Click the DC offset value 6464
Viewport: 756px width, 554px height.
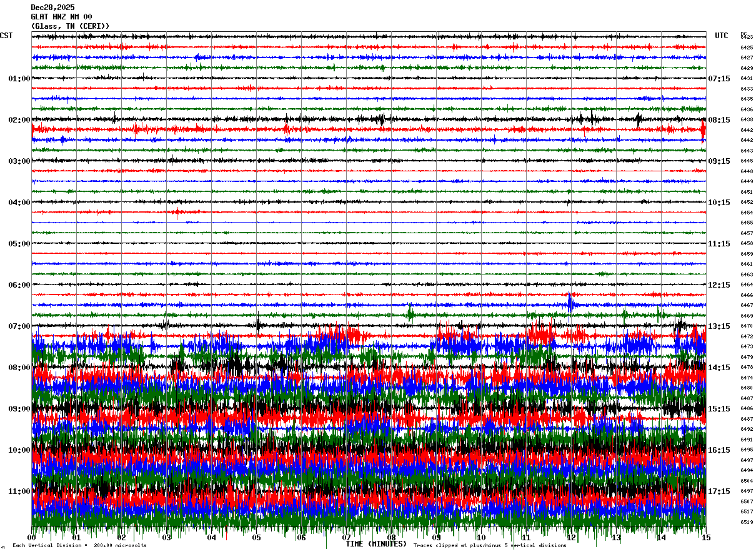pyautogui.click(x=747, y=285)
